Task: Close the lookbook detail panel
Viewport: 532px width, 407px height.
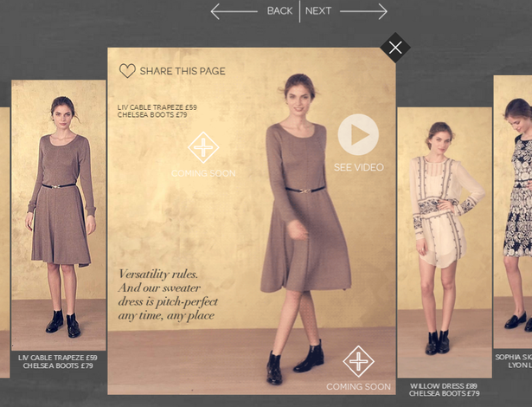Action: pyautogui.click(x=395, y=48)
